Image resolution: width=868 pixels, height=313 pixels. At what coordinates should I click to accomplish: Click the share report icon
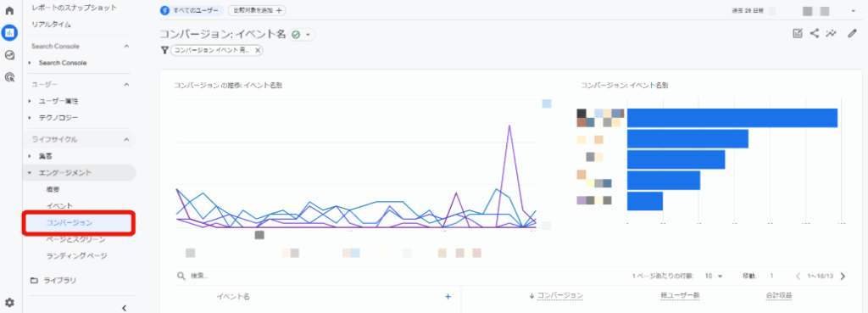815,33
